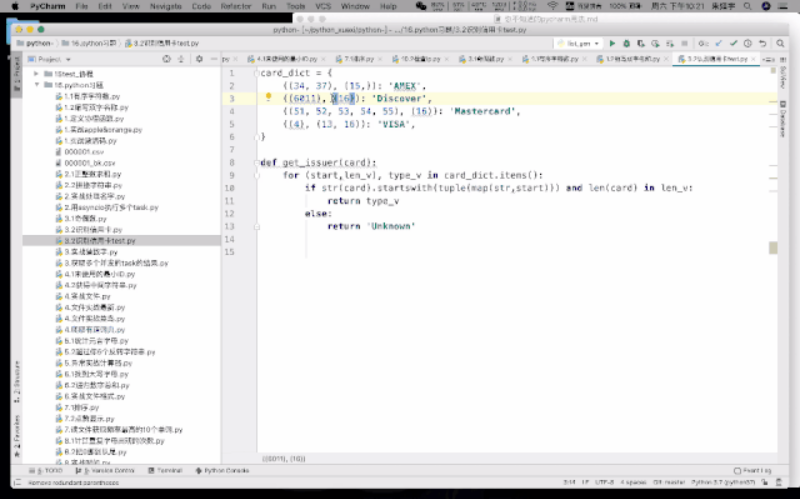
Task: Toggle the Project tool window side tab
Action: (17, 74)
